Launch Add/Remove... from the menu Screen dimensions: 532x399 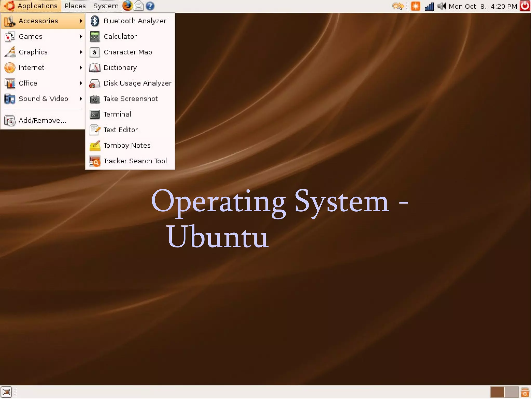[x=43, y=121]
